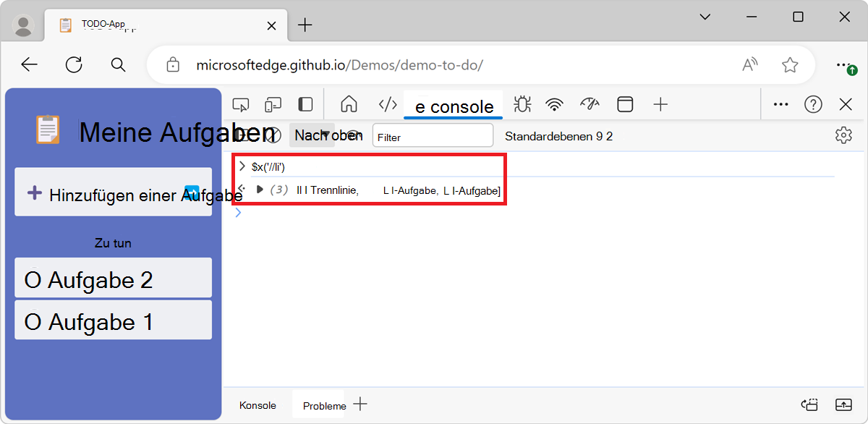868x424 pixels.
Task: Expand the $x('//li') console result
Action: pos(242,166)
